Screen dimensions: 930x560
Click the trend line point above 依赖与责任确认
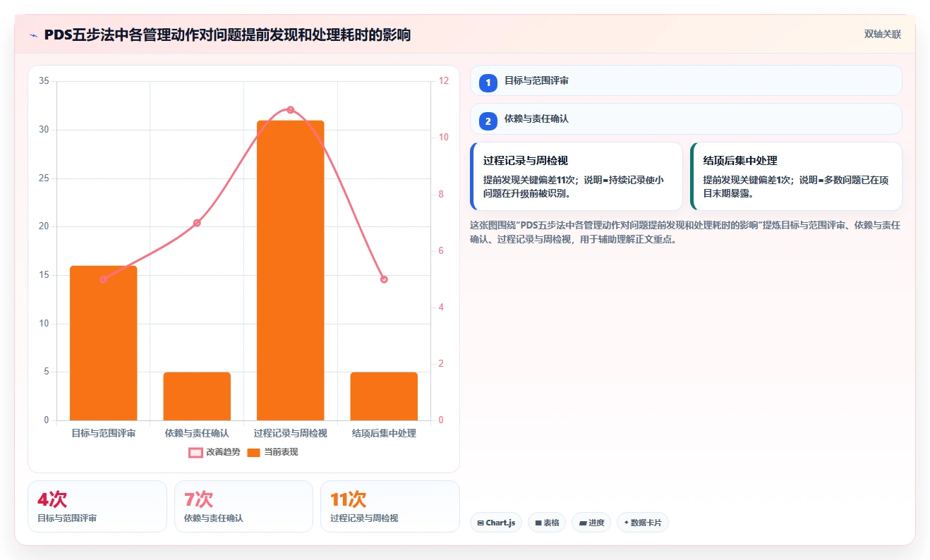tap(197, 223)
